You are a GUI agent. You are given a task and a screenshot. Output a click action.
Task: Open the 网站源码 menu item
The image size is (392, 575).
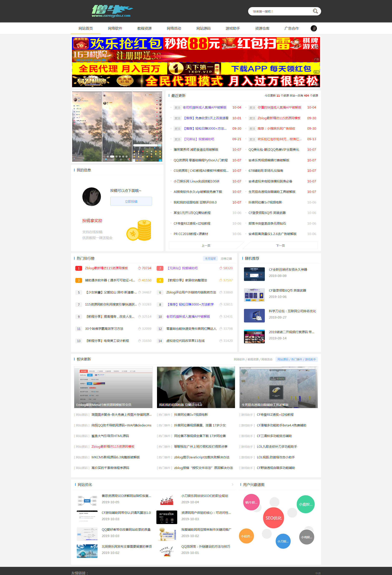click(204, 28)
